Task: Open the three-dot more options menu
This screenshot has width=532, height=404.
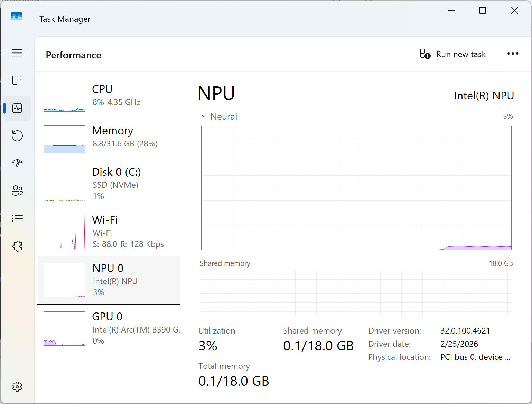Action: click(x=513, y=54)
